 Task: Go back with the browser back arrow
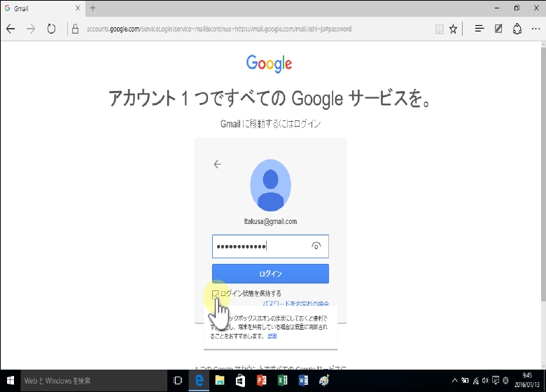[x=10, y=29]
